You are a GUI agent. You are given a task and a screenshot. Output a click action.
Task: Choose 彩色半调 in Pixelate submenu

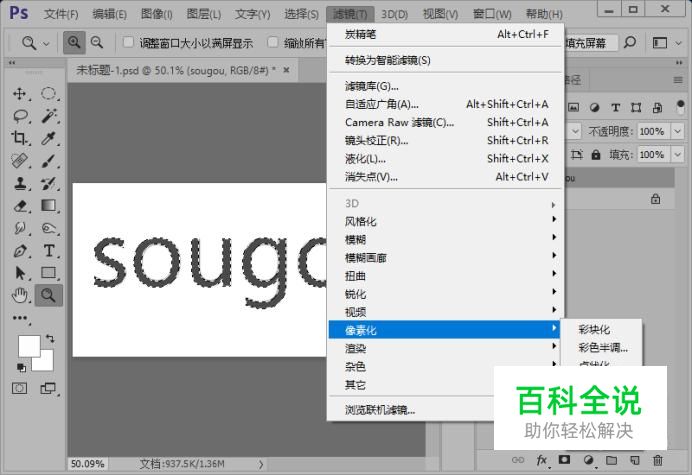[x=601, y=347]
